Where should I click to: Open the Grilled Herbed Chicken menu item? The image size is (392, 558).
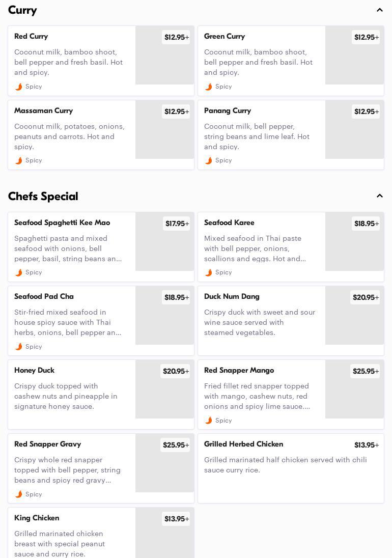click(243, 444)
